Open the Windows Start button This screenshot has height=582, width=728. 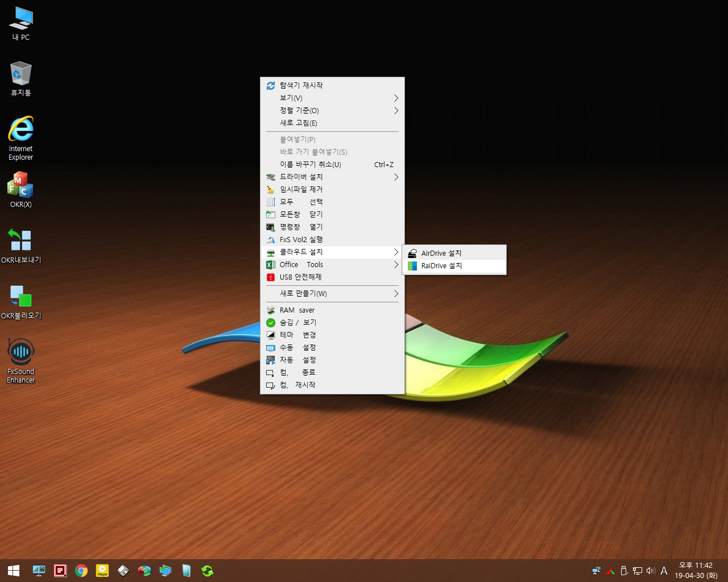(14, 571)
